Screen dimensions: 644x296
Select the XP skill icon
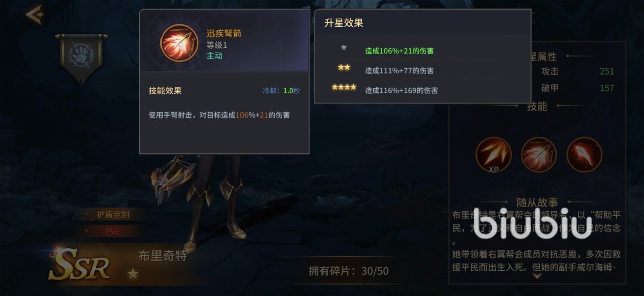coord(494,155)
